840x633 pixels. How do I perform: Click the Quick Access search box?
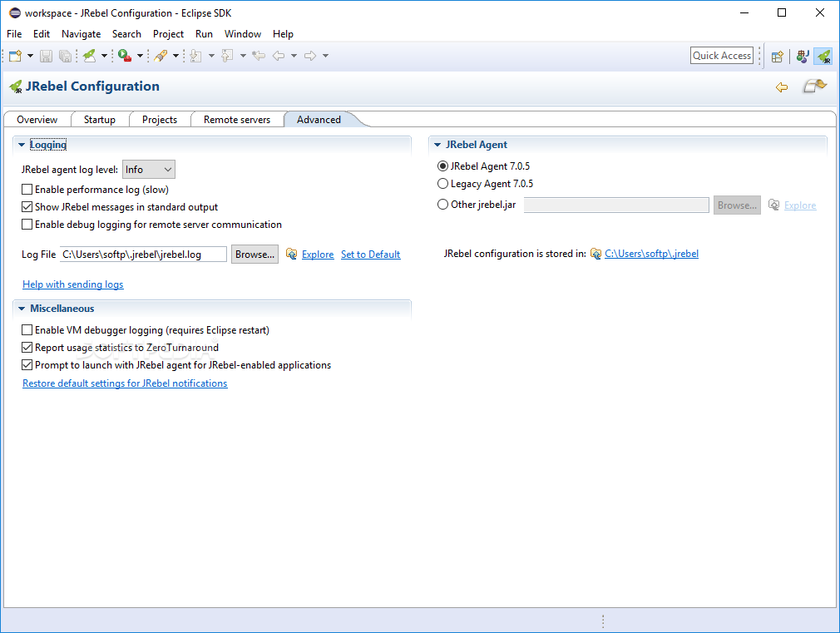click(x=722, y=56)
